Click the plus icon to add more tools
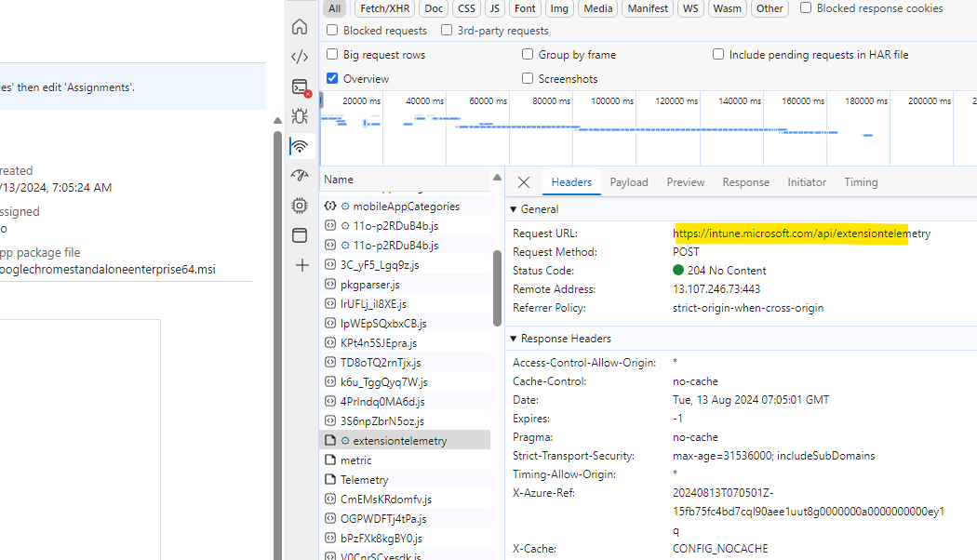Image resolution: width=977 pixels, height=560 pixels. coord(301,265)
